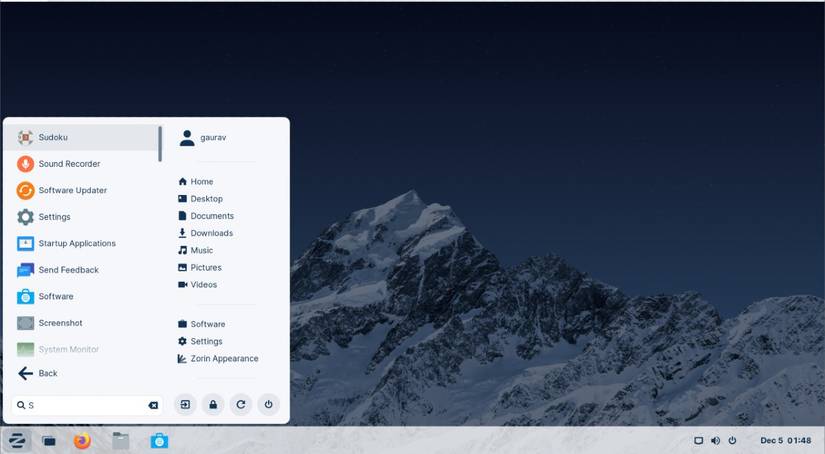825x454 pixels.
Task: Click the power off button
Action: [268, 405]
